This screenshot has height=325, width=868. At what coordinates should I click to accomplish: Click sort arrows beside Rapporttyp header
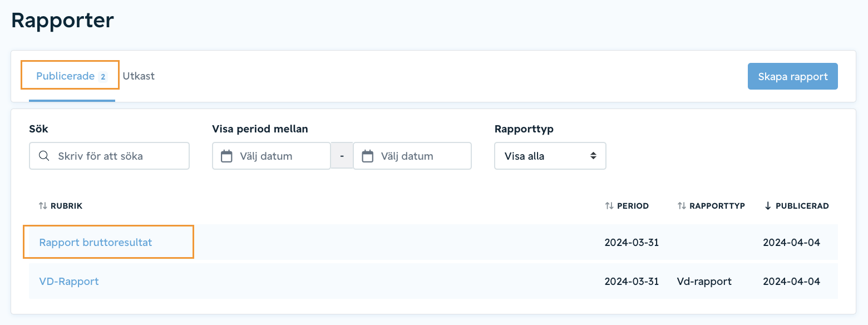click(682, 206)
